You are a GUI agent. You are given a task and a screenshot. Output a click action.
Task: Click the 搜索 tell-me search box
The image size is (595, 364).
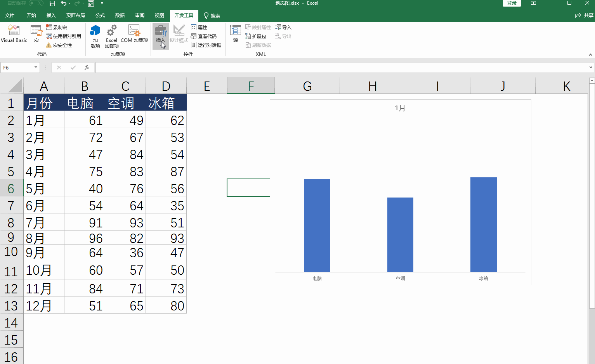click(212, 16)
